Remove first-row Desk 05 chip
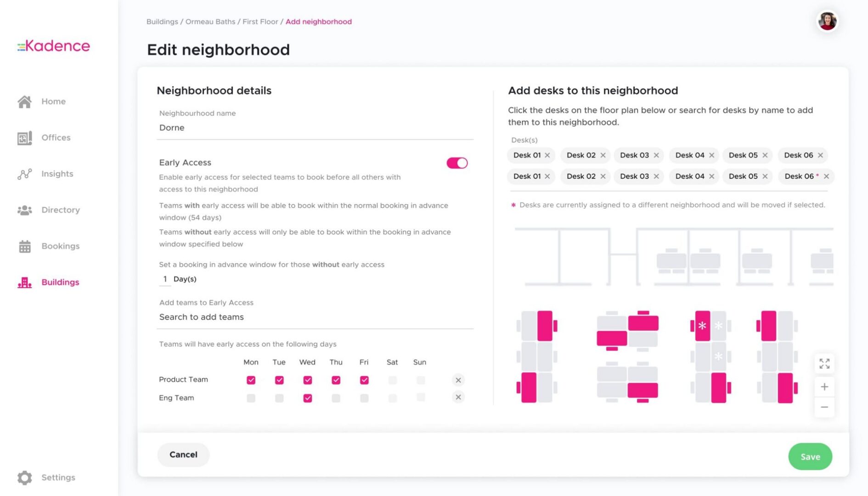 coord(765,155)
